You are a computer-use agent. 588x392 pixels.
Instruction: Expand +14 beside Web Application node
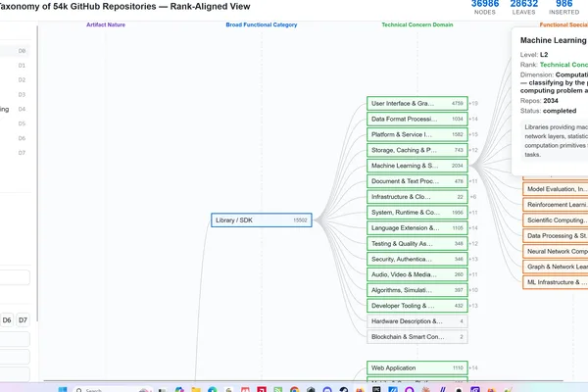point(473,368)
